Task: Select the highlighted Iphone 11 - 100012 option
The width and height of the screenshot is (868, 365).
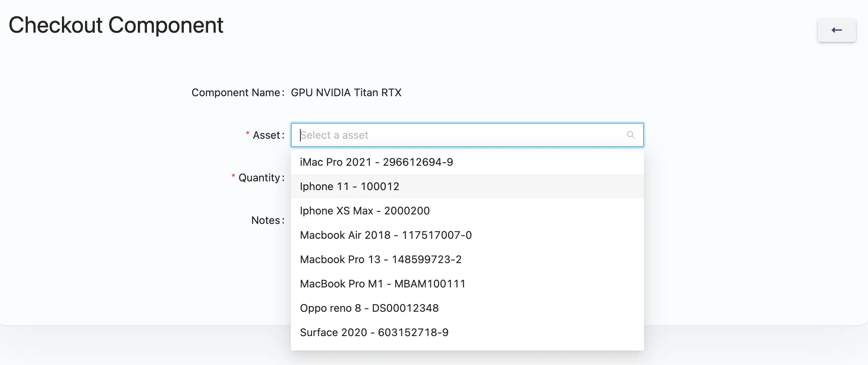Action: pos(350,186)
